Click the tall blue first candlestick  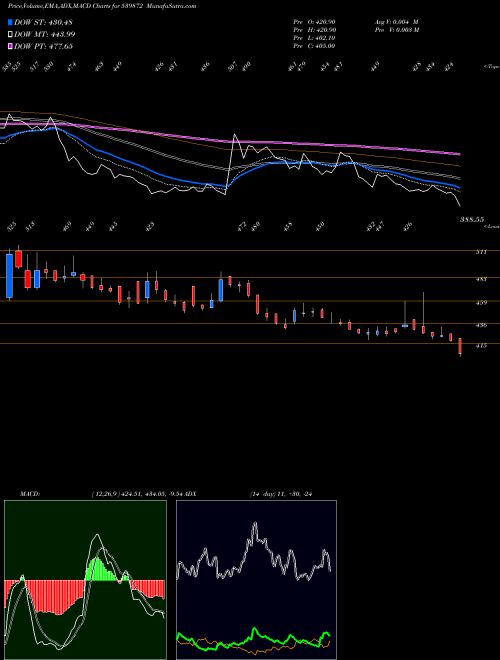coord(9,276)
